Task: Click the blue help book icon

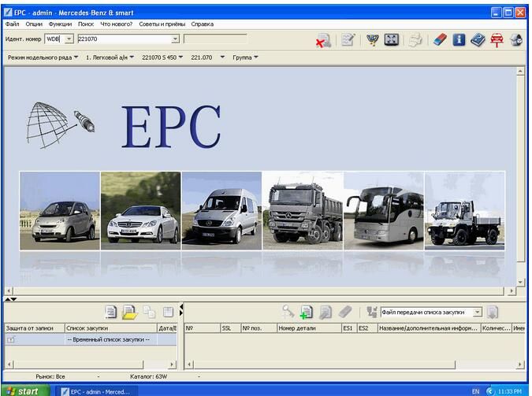Action: pyautogui.click(x=478, y=39)
